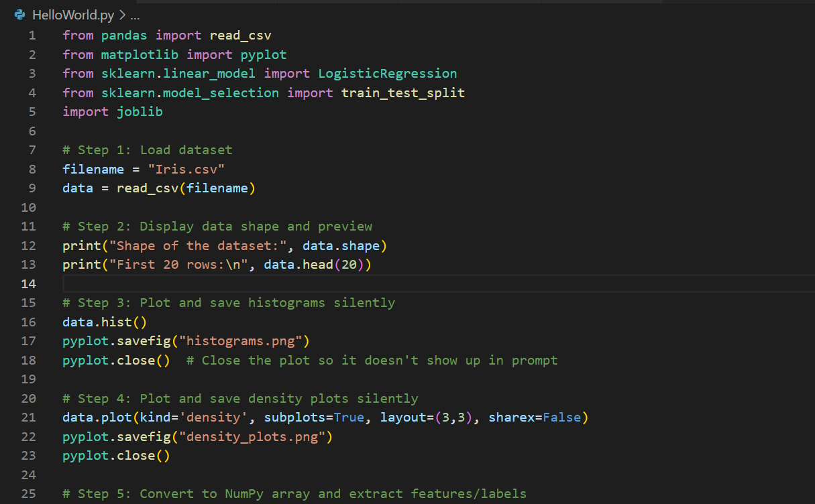Click the Python file icon in the breadcrumb
Viewport: 815px width, 504px height.
point(19,15)
